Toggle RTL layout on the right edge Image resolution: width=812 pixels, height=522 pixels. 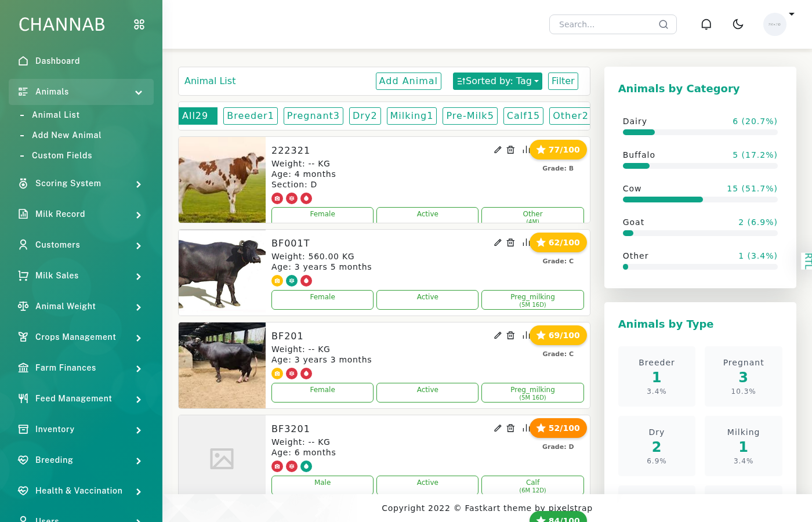807,260
